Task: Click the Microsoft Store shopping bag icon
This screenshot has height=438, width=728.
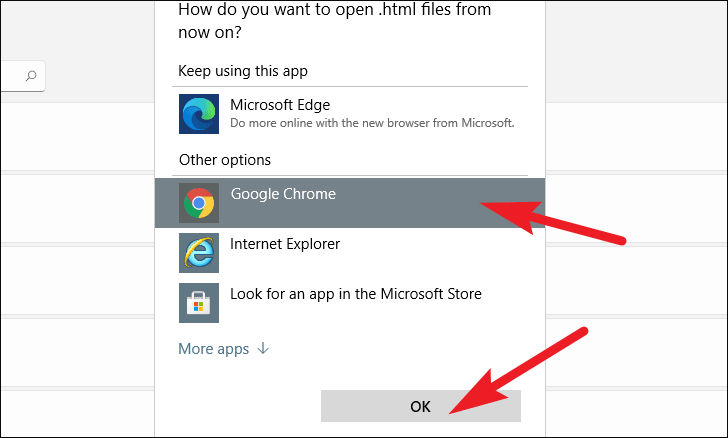Action: pyautogui.click(x=199, y=303)
